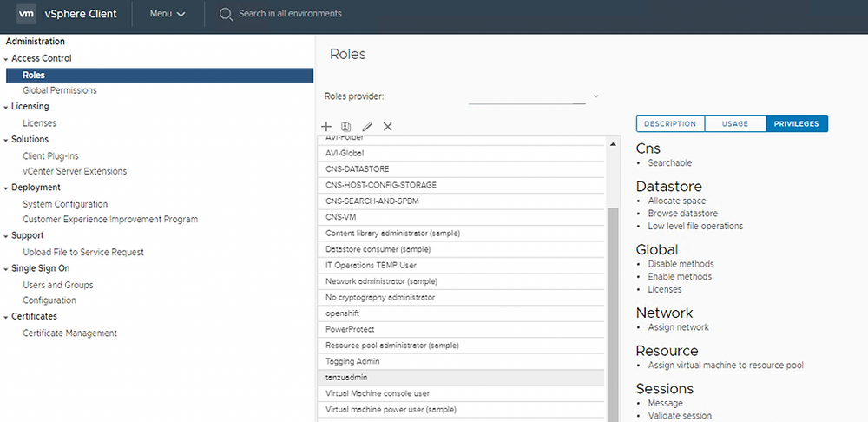The width and height of the screenshot is (868, 422).
Task: Open Global Permissions
Action: 60,90
